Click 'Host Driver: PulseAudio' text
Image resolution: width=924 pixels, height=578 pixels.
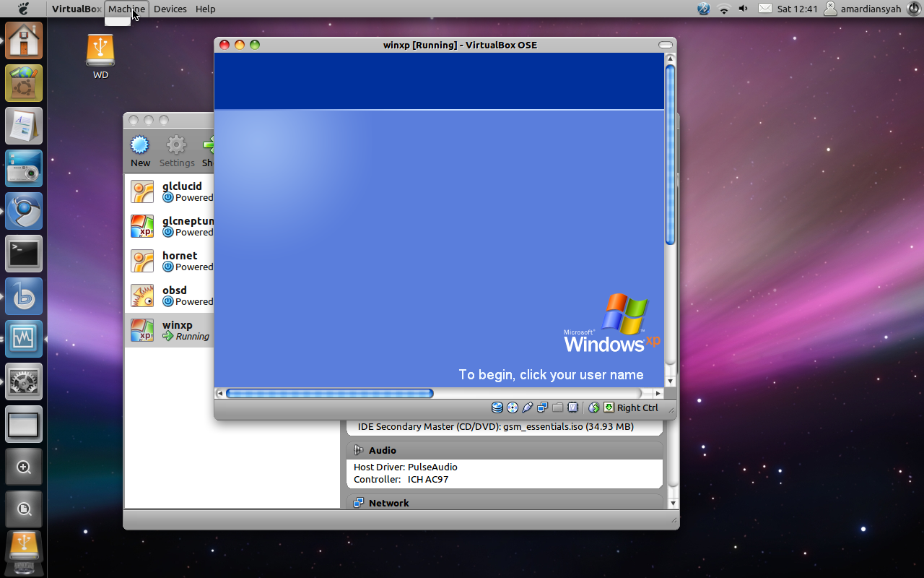(406, 467)
